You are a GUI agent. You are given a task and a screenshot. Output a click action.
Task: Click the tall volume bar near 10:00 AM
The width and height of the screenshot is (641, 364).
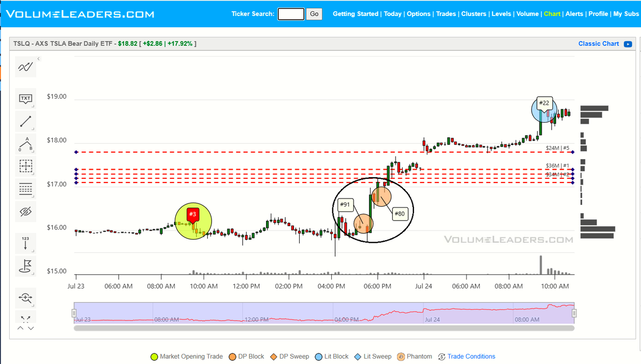click(541, 265)
